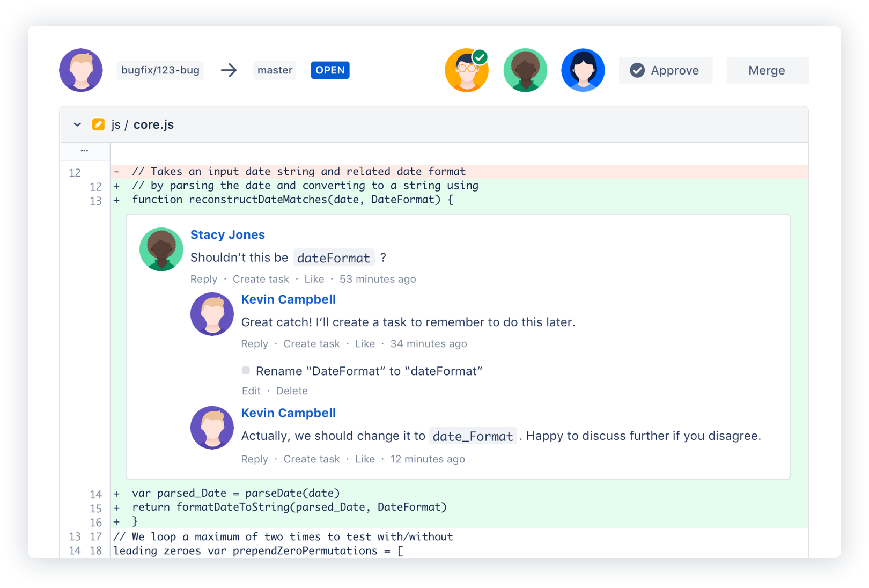The image size is (869, 588).
Task: Click the Merge button
Action: 767,70
